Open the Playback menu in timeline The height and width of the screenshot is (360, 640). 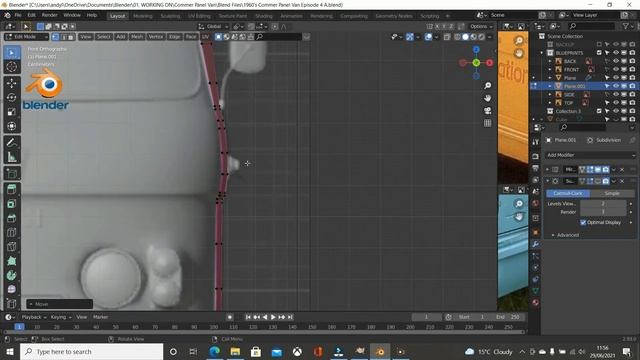[34, 317]
